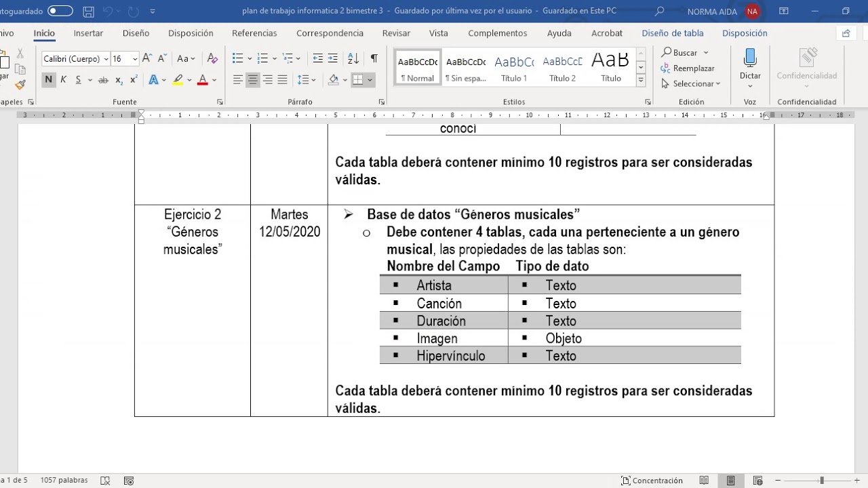The image size is (868, 488).
Task: Toggle bold N formatting
Action: point(48,80)
